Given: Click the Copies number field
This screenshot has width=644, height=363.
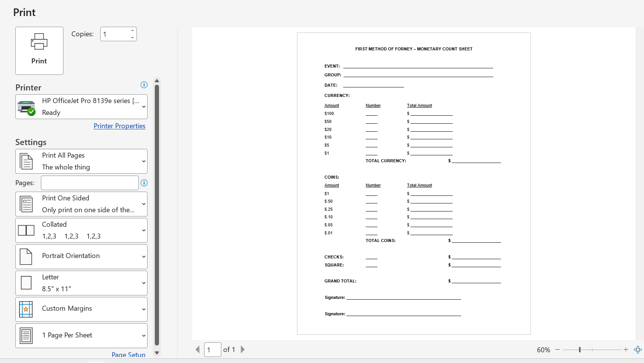Looking at the screenshot, I should coord(115,34).
